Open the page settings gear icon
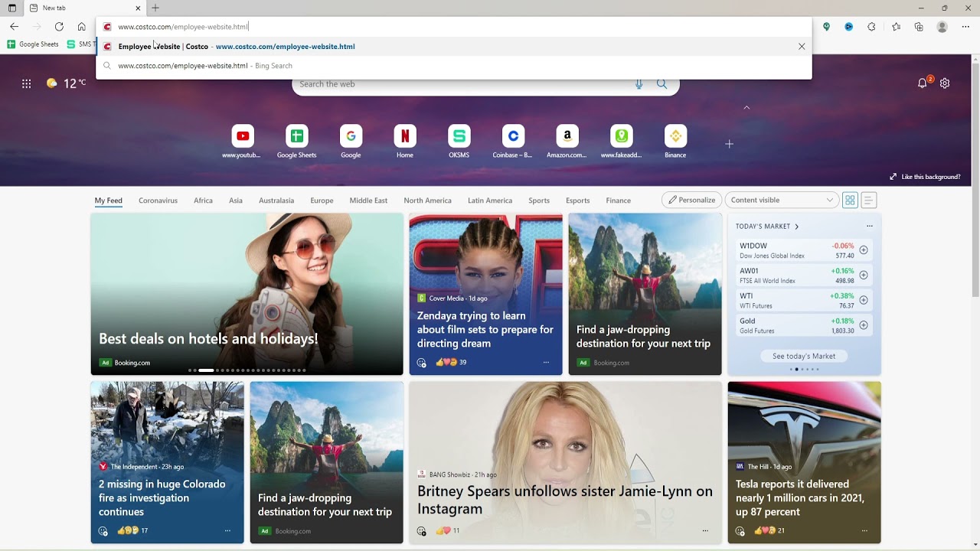This screenshot has height=551, width=980. tap(945, 83)
